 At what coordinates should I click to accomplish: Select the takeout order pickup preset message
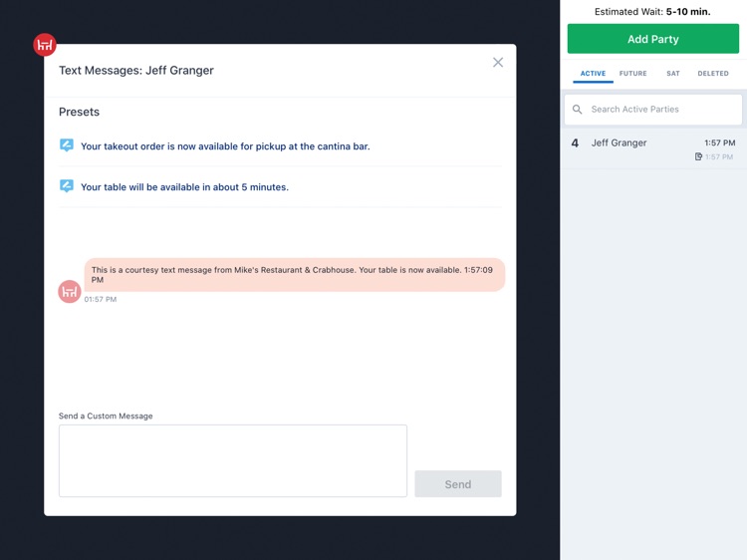(x=225, y=146)
